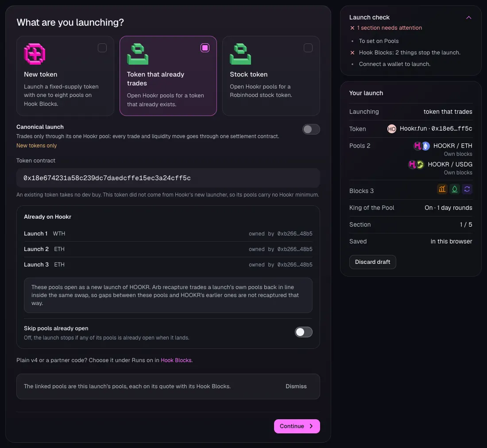
Task: Click the 'Already on Hookr' heading
Action: coord(47,217)
